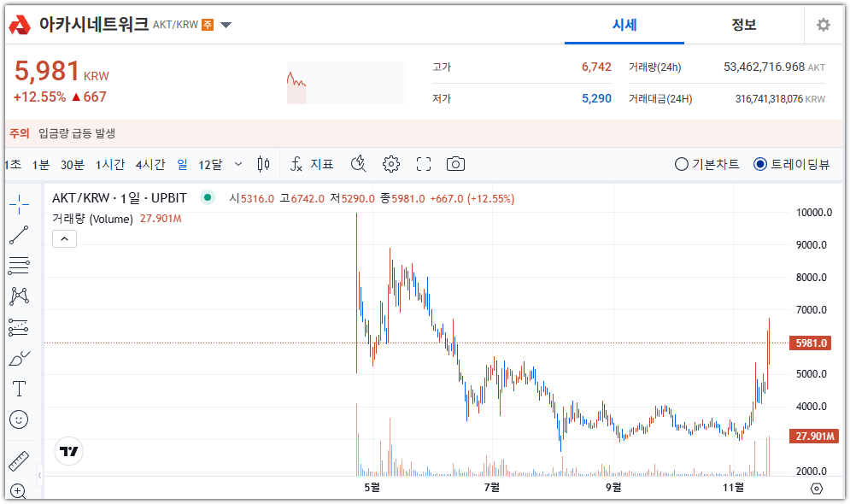
Task: Select the XABCD pattern tool
Action: (x=19, y=296)
